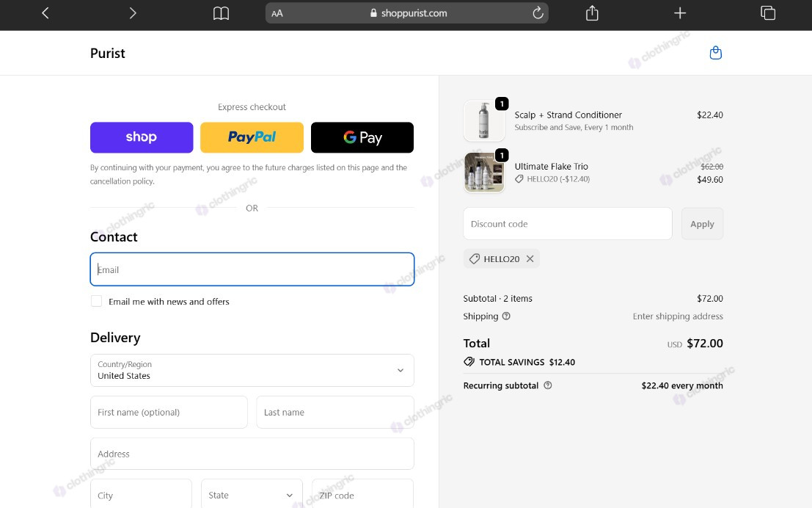Open a new tab with the plus icon
The width and height of the screenshot is (812, 508).
680,13
